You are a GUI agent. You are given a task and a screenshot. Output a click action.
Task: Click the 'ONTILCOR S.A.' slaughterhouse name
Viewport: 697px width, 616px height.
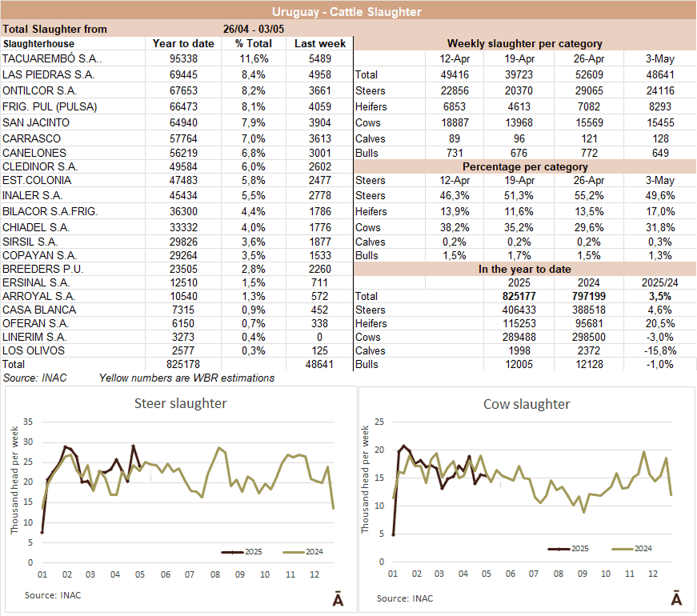(x=39, y=90)
